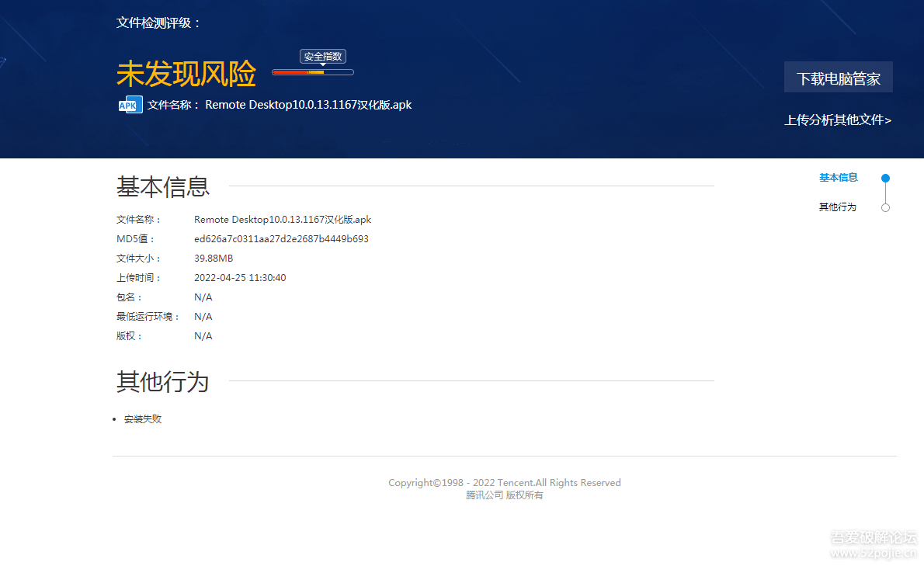Click the filled blue dot beside 基本信息
Image resolution: width=924 pixels, height=566 pixels.
[885, 177]
